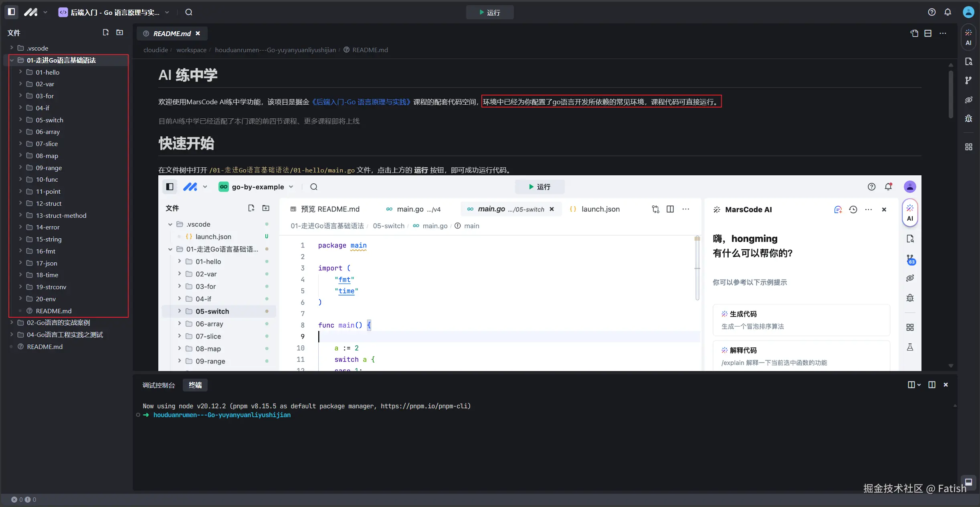Click the README preview vertical scrollbar
This screenshot has height=507, width=980.
tap(950, 94)
